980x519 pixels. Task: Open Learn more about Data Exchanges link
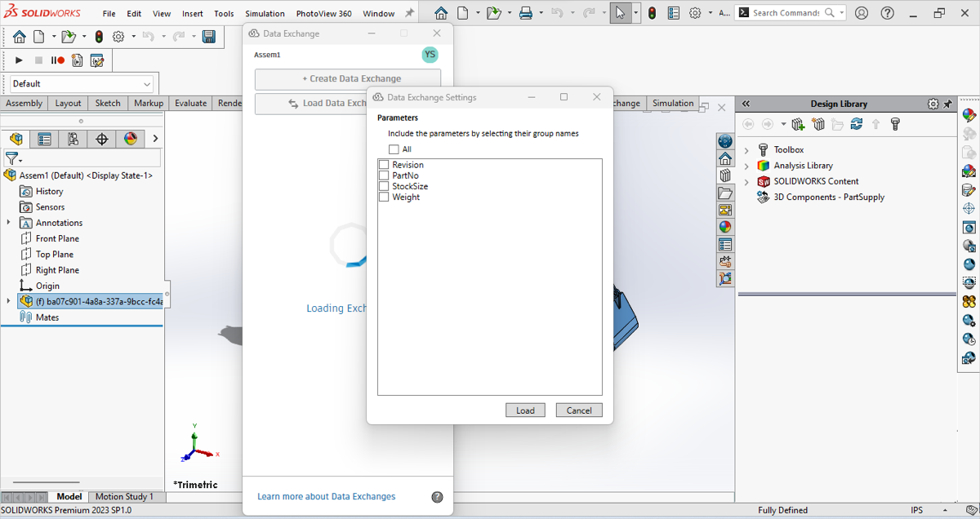point(326,496)
